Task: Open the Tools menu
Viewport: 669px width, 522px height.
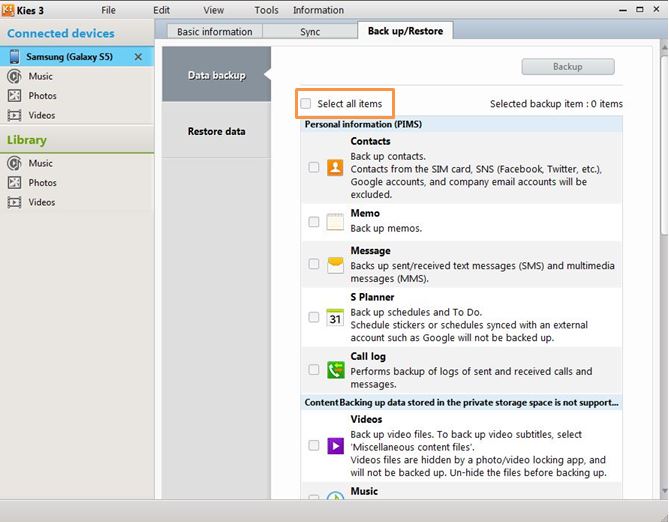Action: tap(266, 10)
